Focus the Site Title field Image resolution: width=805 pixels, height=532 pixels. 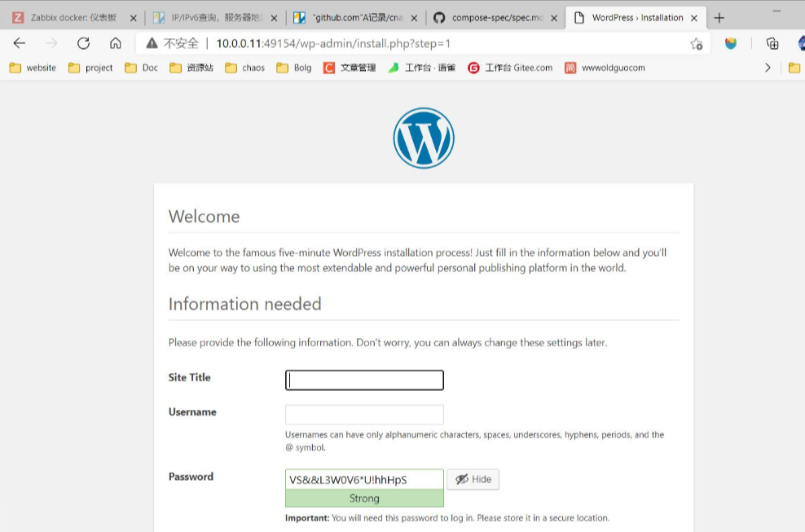(364, 380)
